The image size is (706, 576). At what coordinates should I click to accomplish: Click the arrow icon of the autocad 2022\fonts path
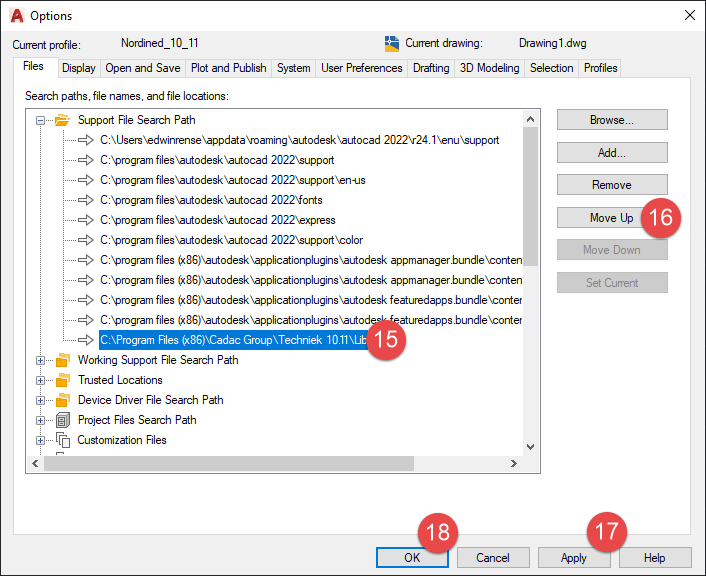click(86, 200)
